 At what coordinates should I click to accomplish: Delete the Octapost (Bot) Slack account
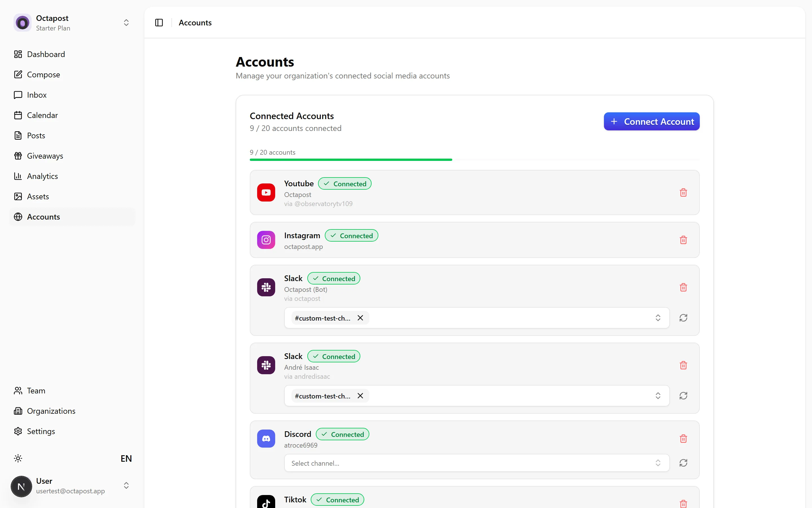[683, 287]
